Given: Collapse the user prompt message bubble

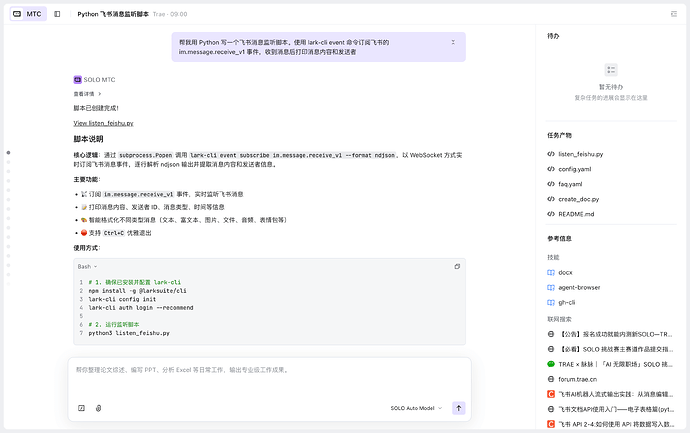Looking at the screenshot, I should 453,42.
